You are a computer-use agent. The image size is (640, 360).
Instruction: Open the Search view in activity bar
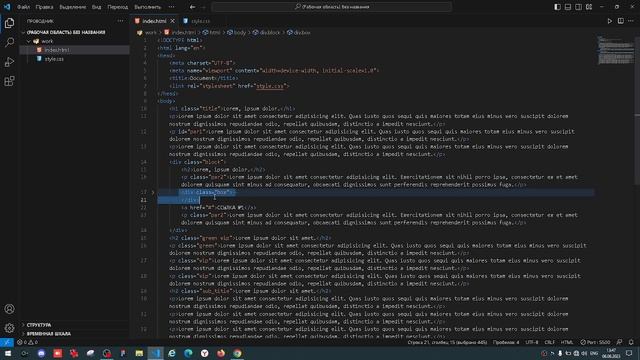point(9,42)
